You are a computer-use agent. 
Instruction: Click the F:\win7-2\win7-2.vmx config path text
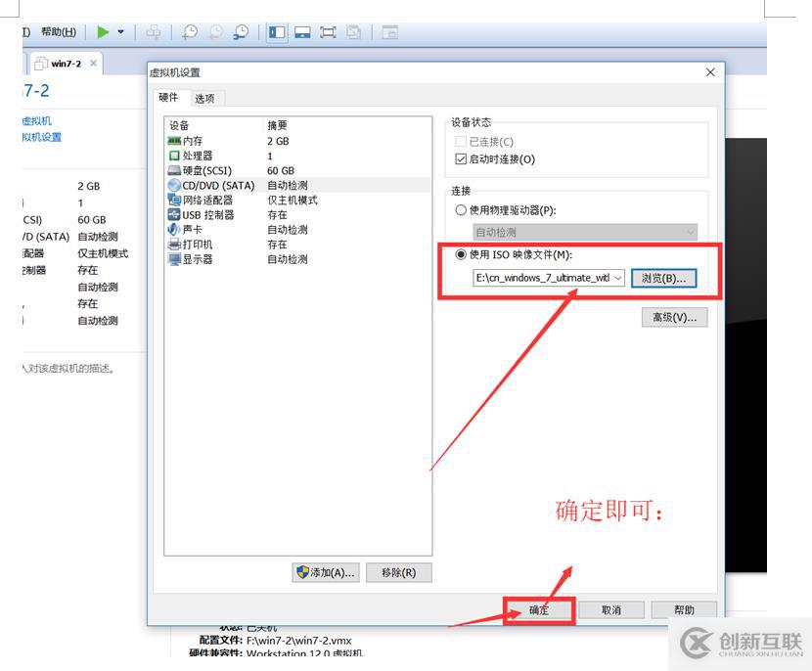298,641
